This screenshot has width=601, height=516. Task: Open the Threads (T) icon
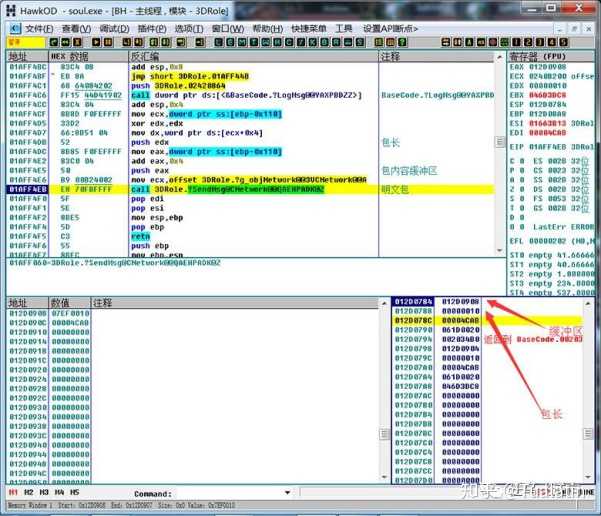pos(254,42)
